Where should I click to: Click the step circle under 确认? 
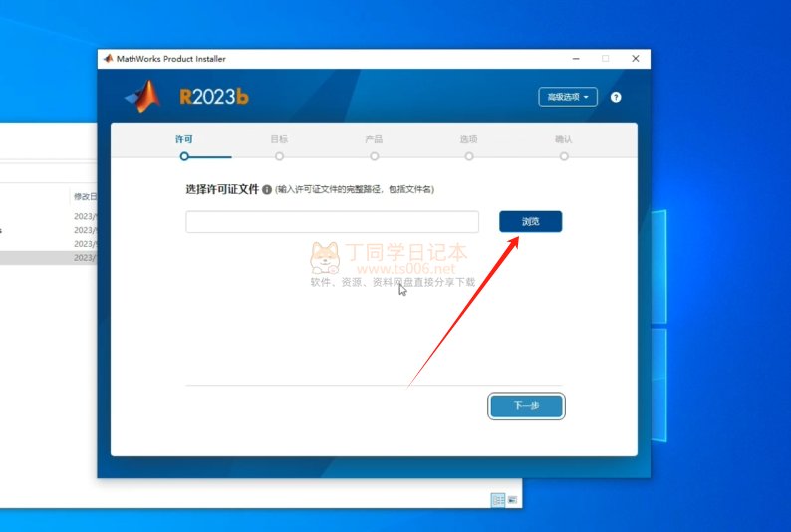pos(564,156)
